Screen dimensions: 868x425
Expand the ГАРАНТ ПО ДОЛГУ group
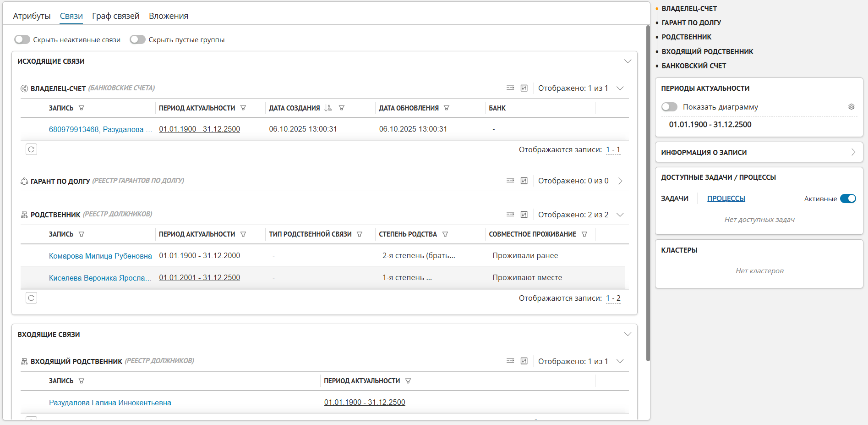(620, 181)
